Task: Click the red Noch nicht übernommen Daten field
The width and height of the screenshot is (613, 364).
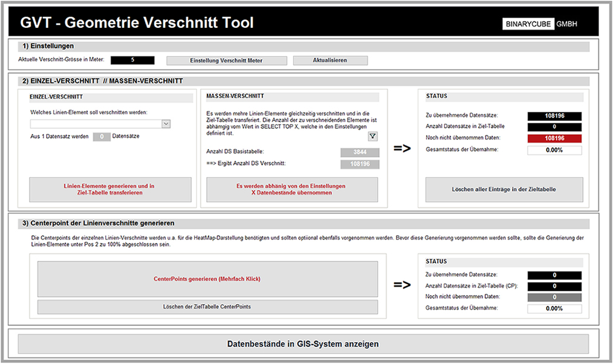Action: 554,139
